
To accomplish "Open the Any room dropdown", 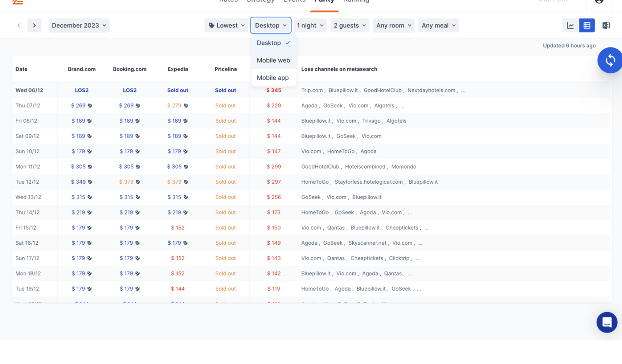I will (x=394, y=26).
